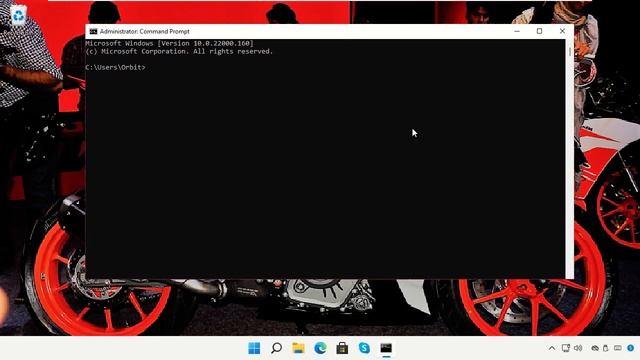The image size is (640, 360).
Task: Open touch keyboard tray icon
Action: [x=618, y=348]
